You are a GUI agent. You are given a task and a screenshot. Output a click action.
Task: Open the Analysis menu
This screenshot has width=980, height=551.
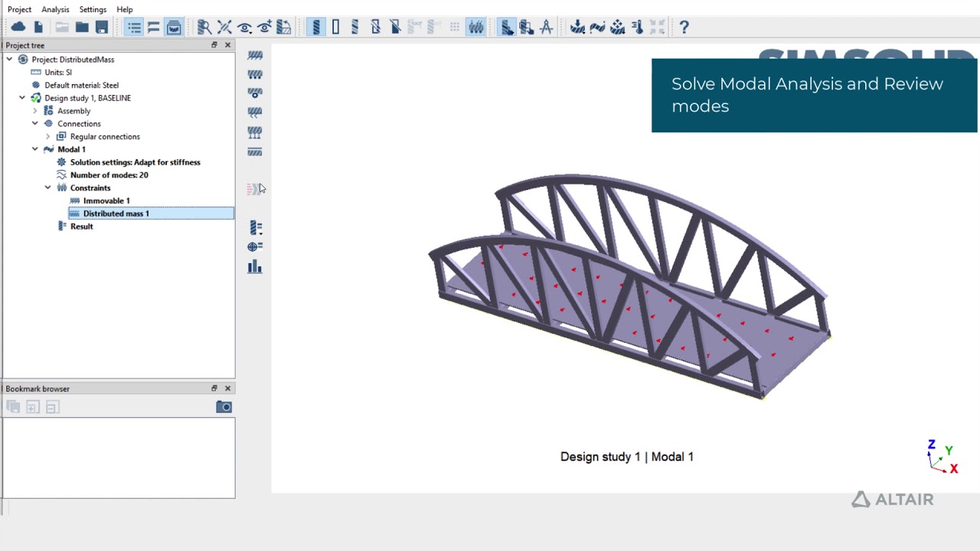[x=55, y=9]
